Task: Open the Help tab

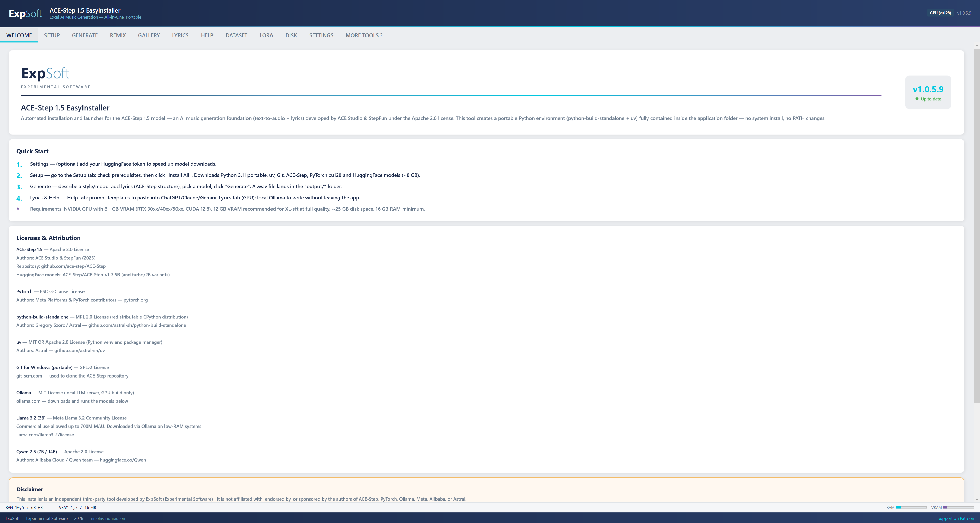Action: pyautogui.click(x=207, y=35)
